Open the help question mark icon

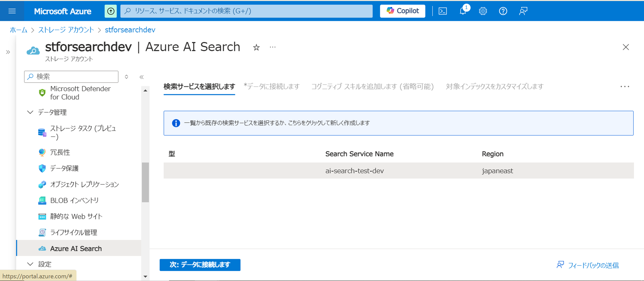click(x=503, y=11)
